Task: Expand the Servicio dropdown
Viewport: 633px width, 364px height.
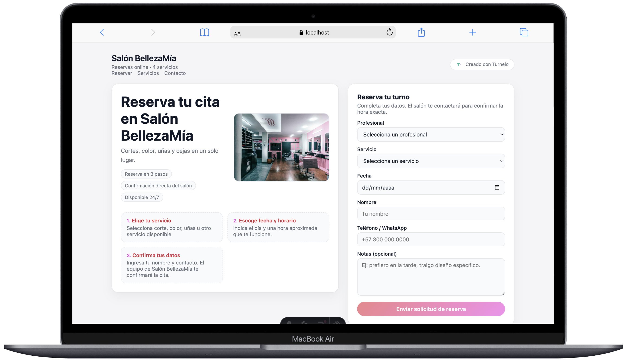Action: [430, 161]
